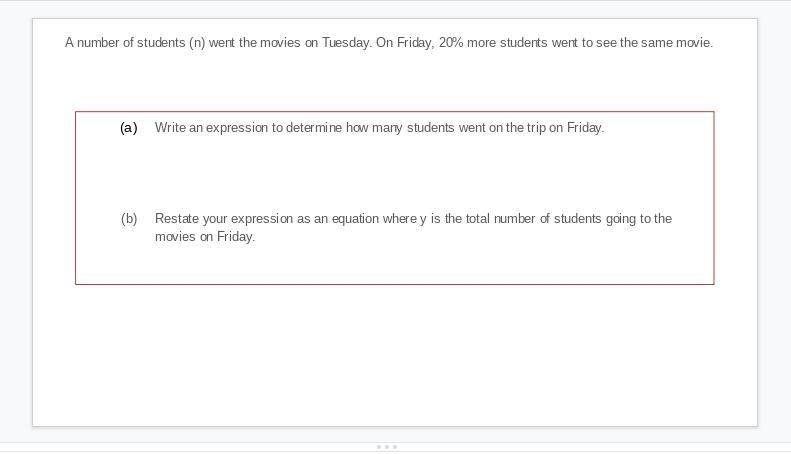This screenshot has width=791, height=454.
Task: Click the grey margin left of the slide
Action: (x=16, y=222)
